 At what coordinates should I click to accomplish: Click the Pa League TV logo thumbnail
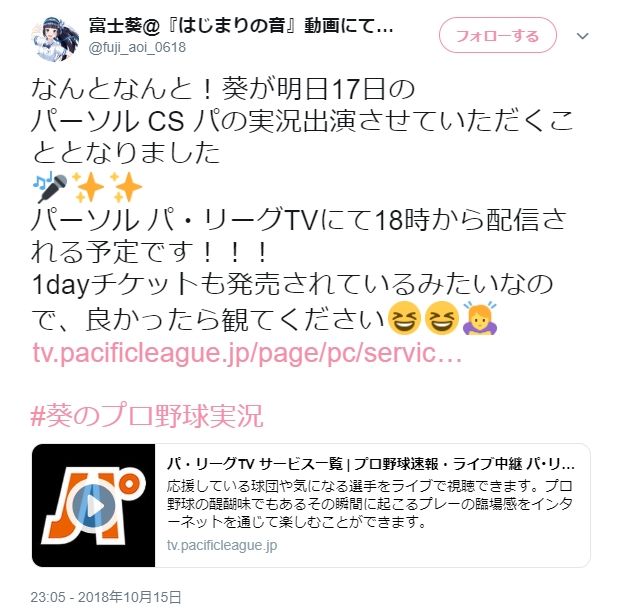[93, 505]
